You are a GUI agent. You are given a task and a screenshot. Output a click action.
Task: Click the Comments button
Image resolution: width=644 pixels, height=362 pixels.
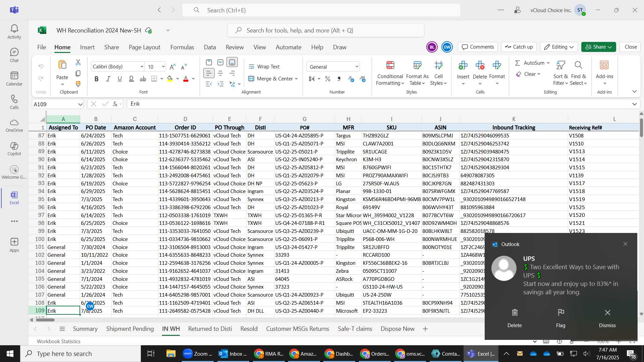(478, 47)
